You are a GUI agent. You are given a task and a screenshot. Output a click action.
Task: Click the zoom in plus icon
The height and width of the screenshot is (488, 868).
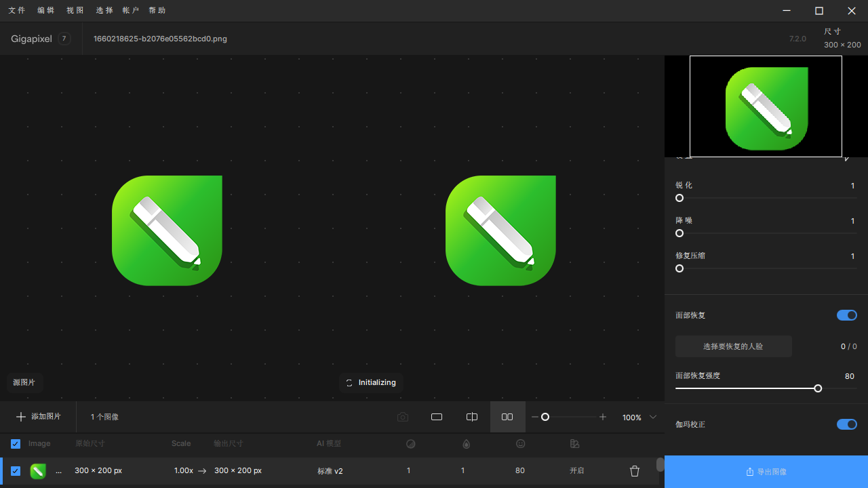point(603,417)
